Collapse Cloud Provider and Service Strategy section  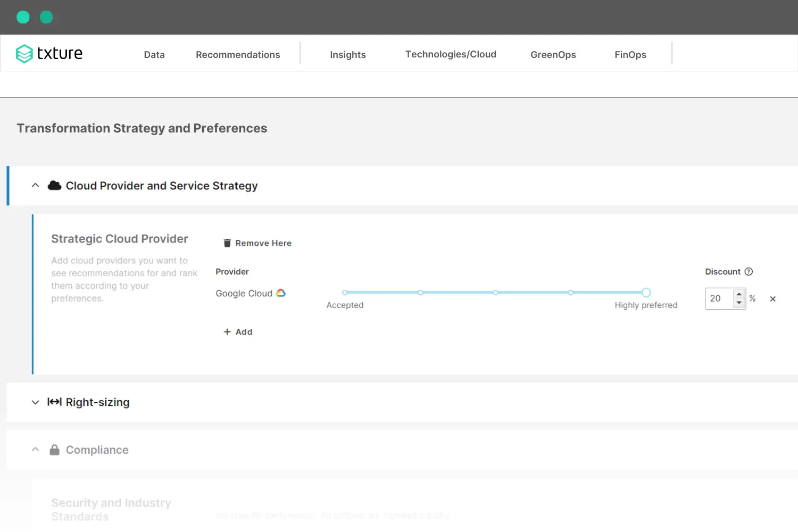(x=36, y=186)
